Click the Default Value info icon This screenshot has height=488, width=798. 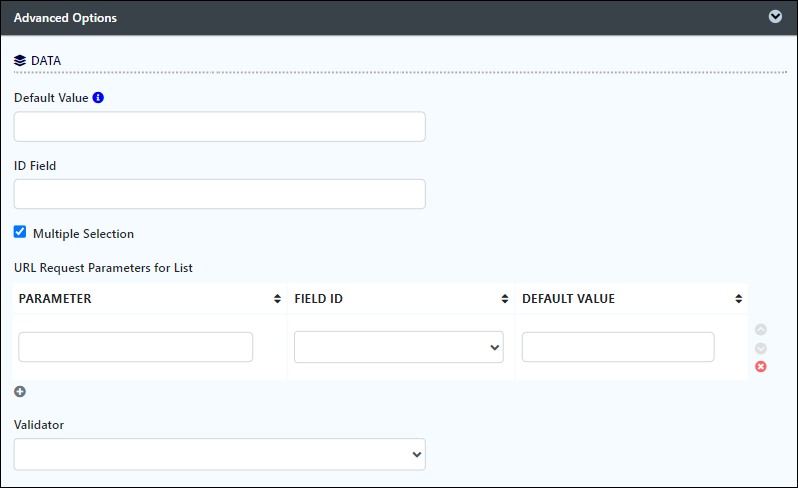[98, 98]
